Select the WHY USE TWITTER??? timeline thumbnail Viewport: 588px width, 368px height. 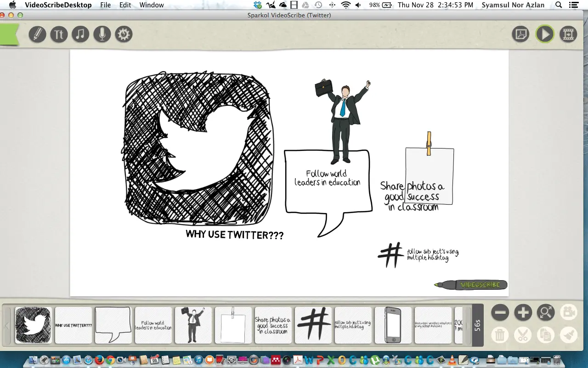[x=73, y=325]
